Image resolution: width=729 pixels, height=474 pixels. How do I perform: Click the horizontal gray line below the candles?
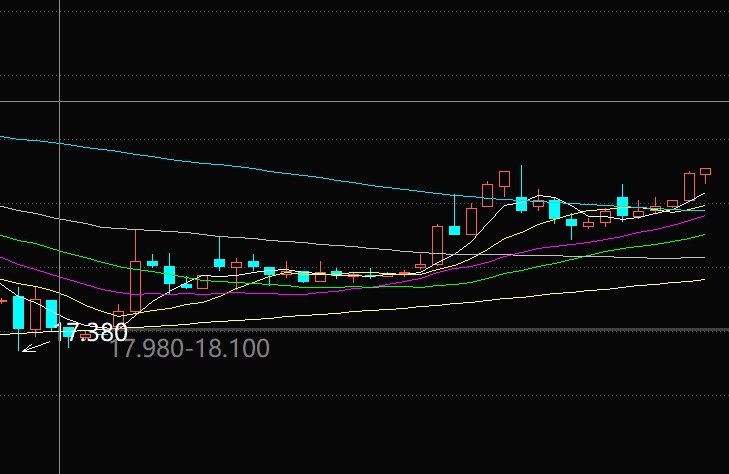click(400, 329)
